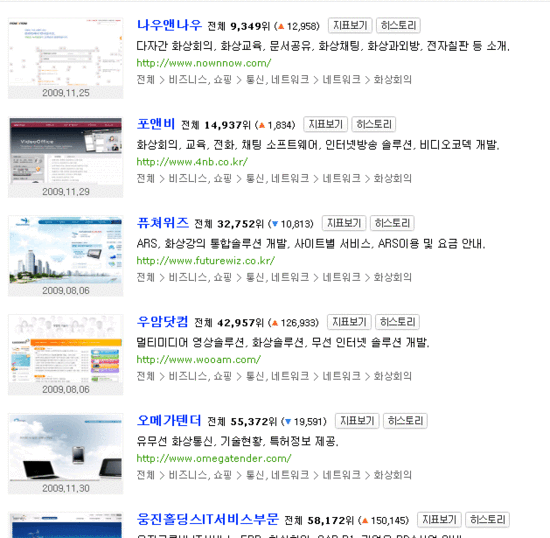Viewport: 550px width, 538px height.
Task: Open the nownnow.com URL link
Action: [x=204, y=63]
